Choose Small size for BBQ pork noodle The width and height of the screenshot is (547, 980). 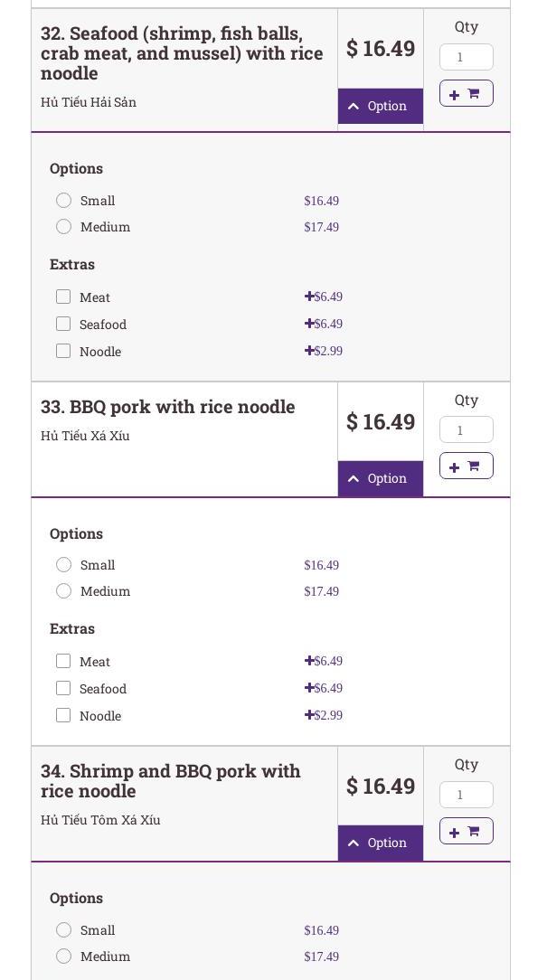pos(63,564)
